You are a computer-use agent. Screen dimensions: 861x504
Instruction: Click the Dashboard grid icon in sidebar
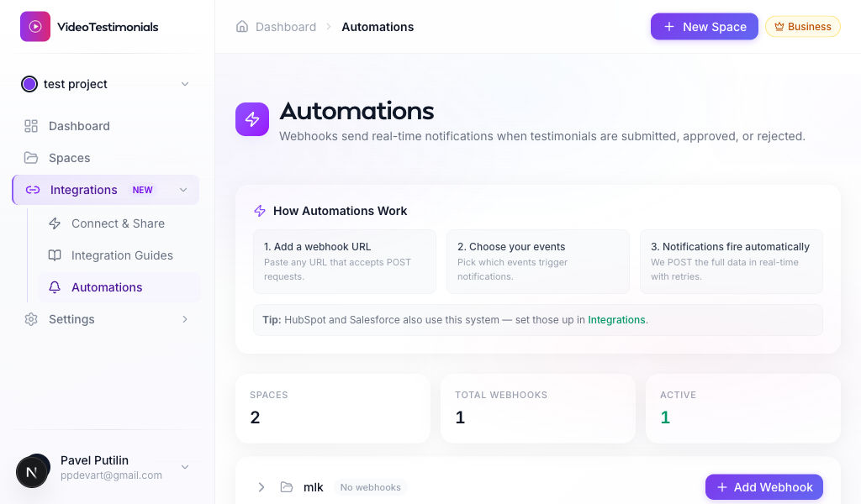click(x=31, y=126)
